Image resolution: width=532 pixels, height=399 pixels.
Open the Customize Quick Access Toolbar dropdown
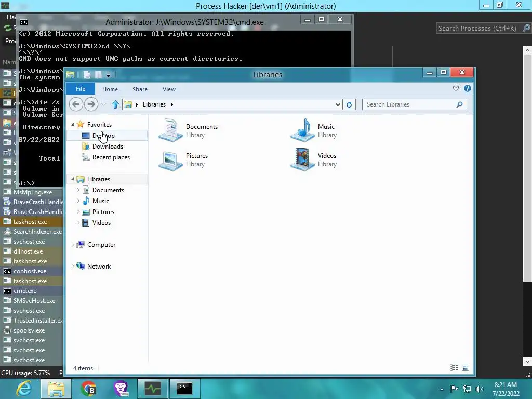point(108,75)
